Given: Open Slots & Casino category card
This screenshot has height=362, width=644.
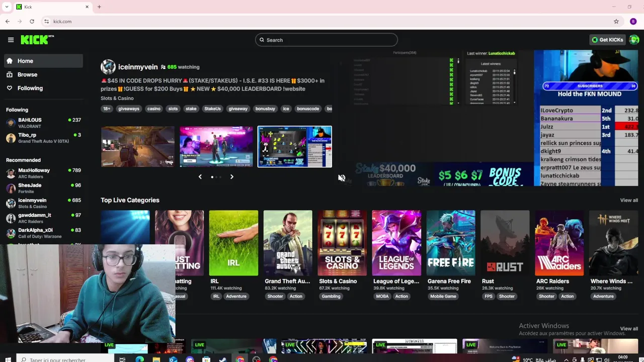Looking at the screenshot, I should (342, 243).
